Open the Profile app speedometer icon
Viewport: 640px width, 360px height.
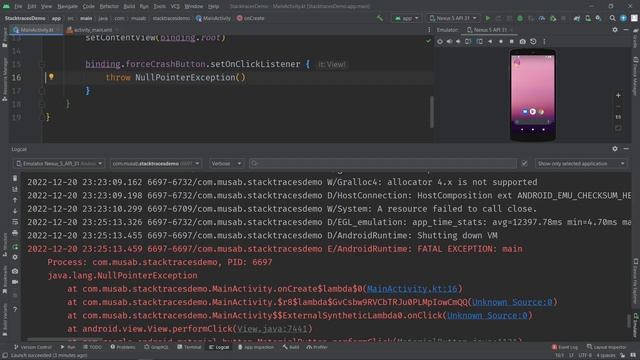(x=542, y=18)
